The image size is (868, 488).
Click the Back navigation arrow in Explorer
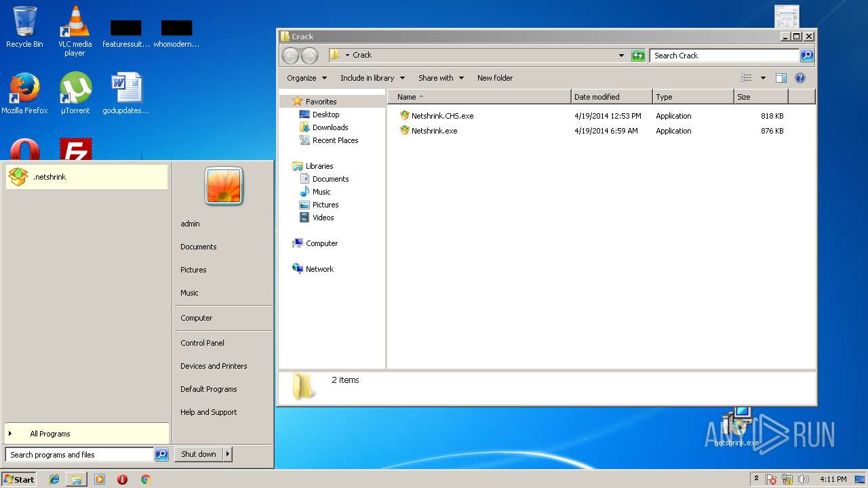pyautogui.click(x=291, y=56)
